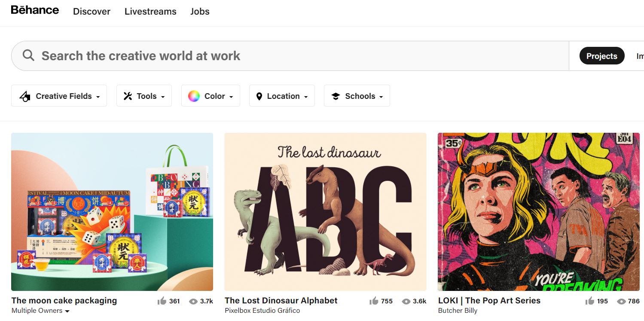Click the search magnifier icon

(x=28, y=55)
